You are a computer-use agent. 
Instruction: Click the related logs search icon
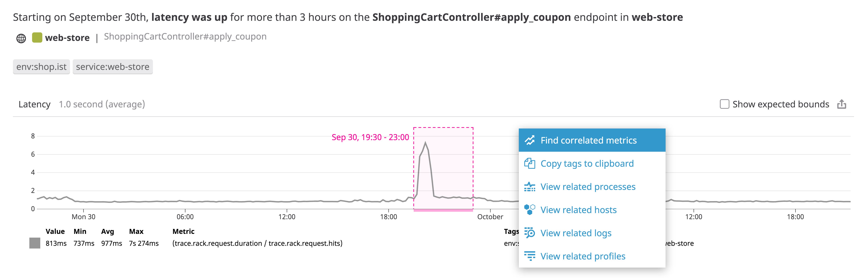[529, 233]
